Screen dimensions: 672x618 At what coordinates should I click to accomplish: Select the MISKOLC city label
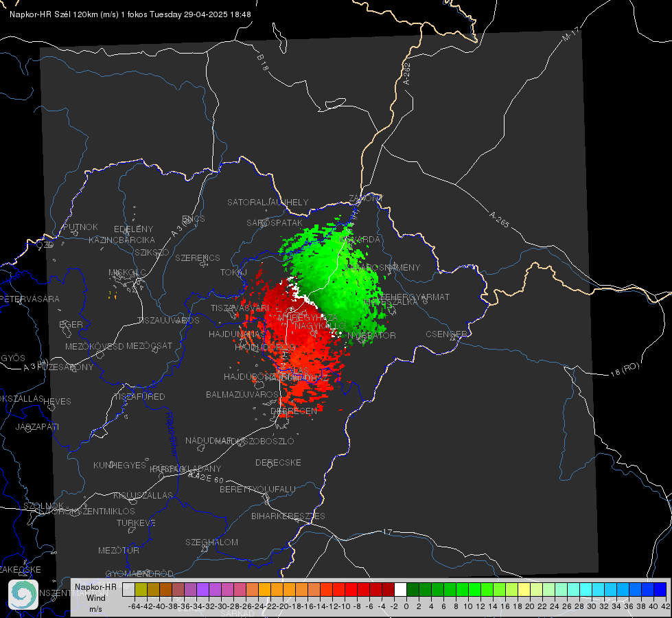click(x=127, y=273)
